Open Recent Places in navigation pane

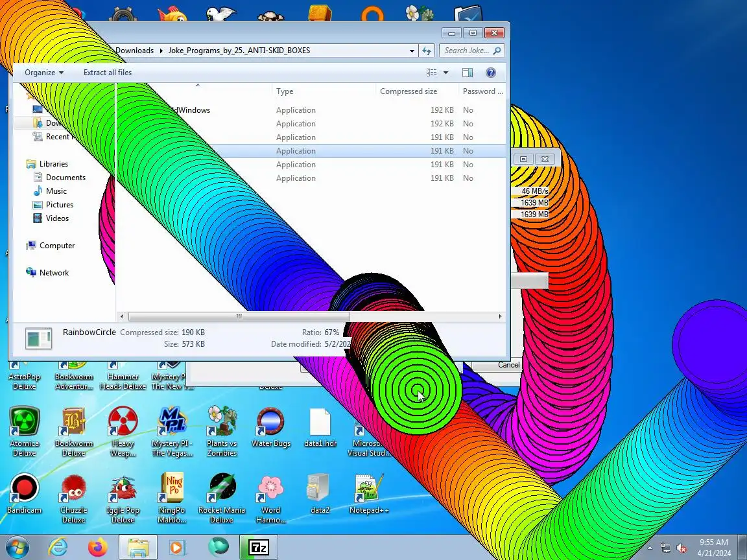click(x=54, y=137)
